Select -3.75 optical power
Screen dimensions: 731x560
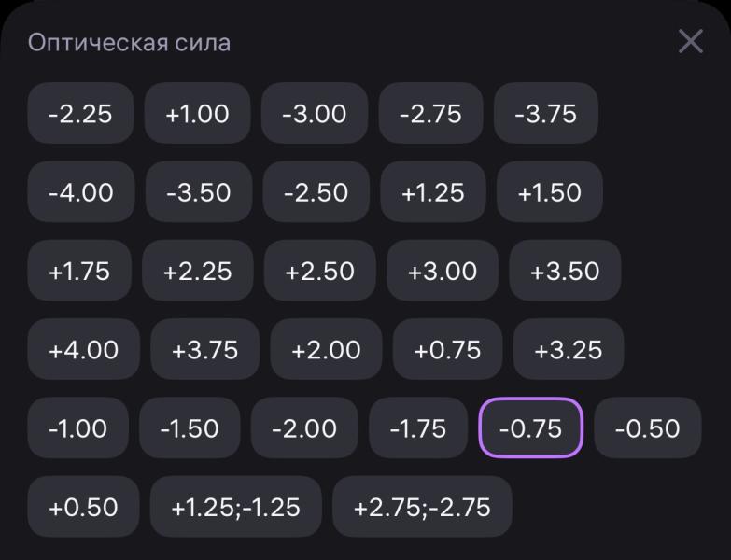pos(546,114)
